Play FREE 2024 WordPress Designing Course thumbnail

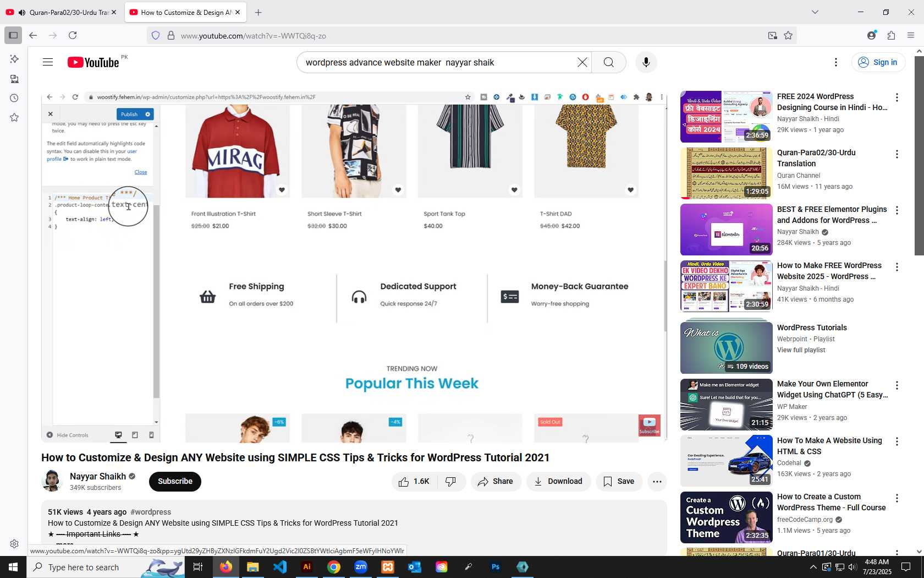pyautogui.click(x=726, y=117)
